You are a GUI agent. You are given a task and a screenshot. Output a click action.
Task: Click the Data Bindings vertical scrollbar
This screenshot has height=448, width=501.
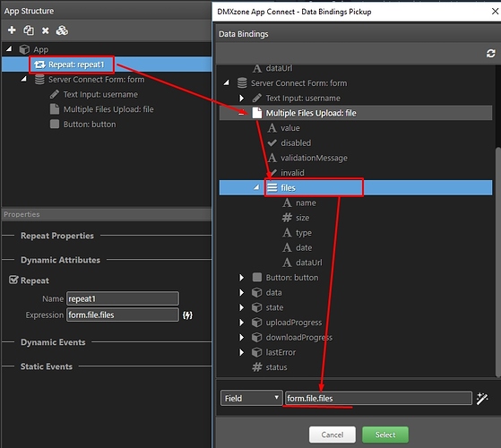[x=497, y=262]
